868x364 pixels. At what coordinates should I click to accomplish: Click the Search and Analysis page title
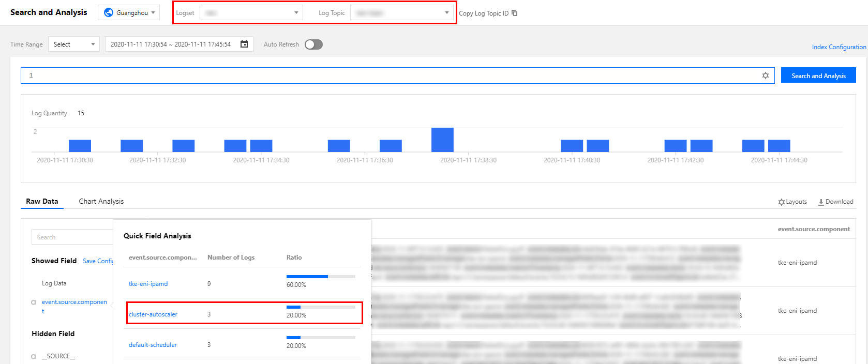[49, 12]
